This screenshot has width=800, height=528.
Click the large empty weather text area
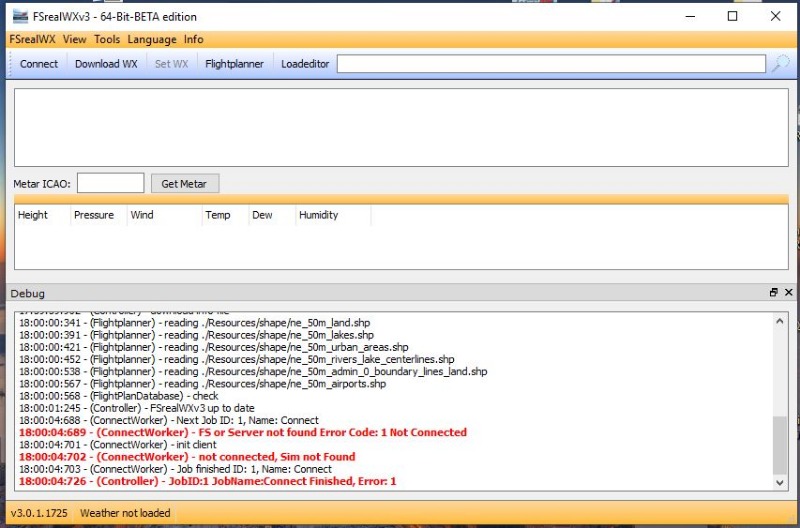tap(401, 127)
